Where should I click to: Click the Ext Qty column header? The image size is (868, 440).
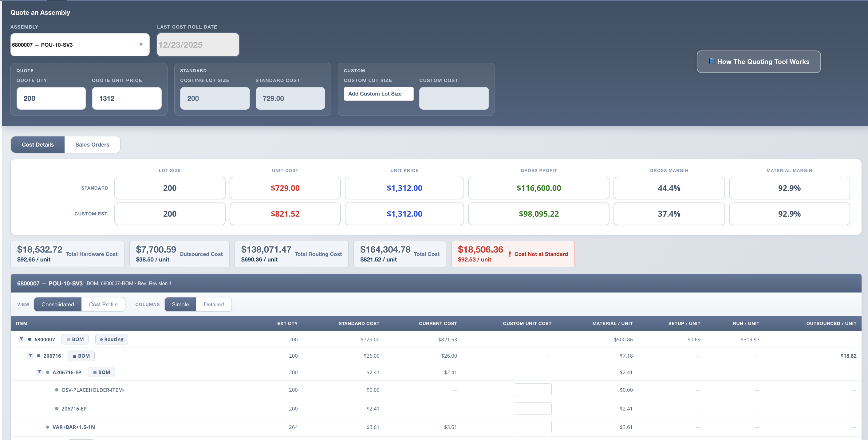point(287,324)
